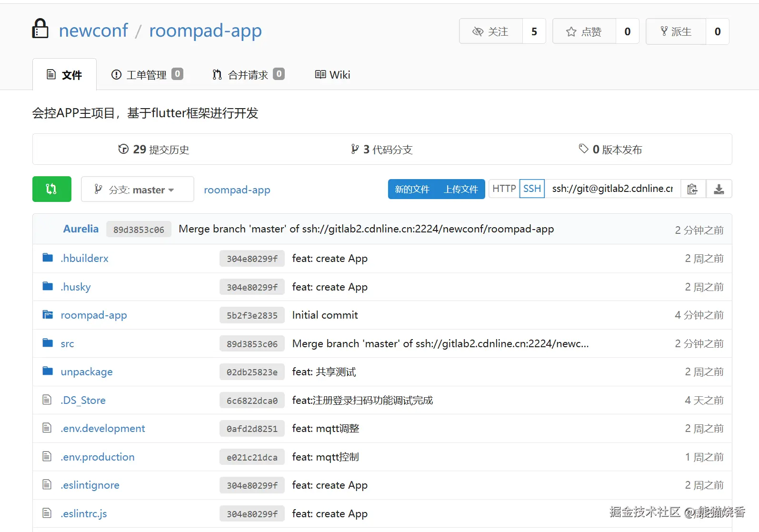Click the unpackage folder icon

click(48, 371)
